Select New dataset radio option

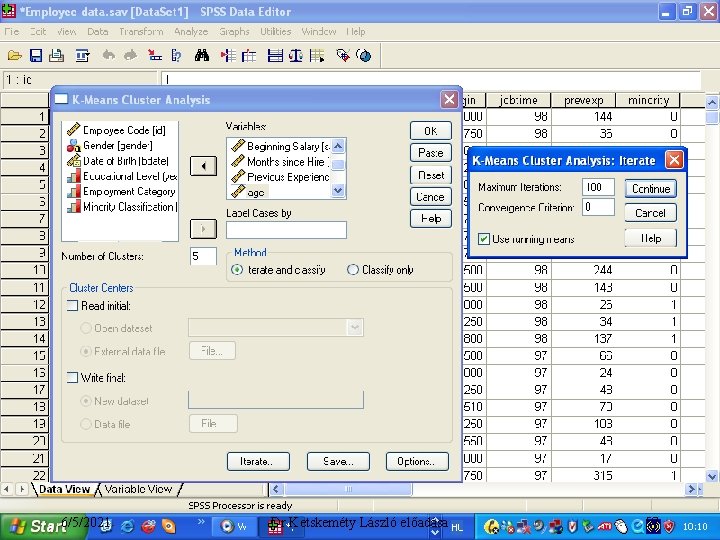click(86, 401)
